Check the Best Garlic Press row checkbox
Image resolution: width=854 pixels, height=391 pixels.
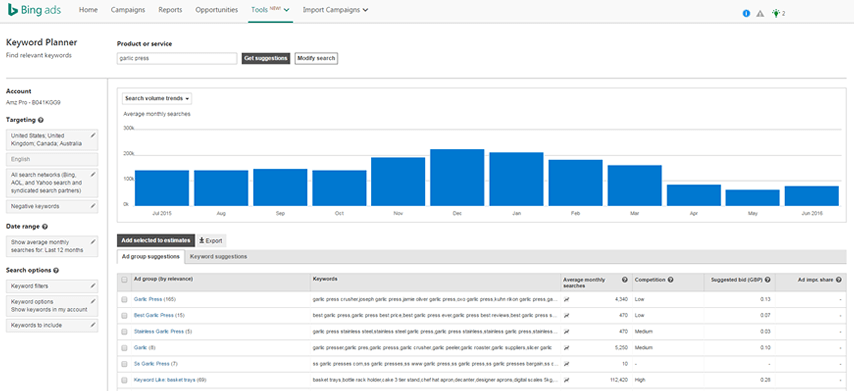click(x=125, y=315)
